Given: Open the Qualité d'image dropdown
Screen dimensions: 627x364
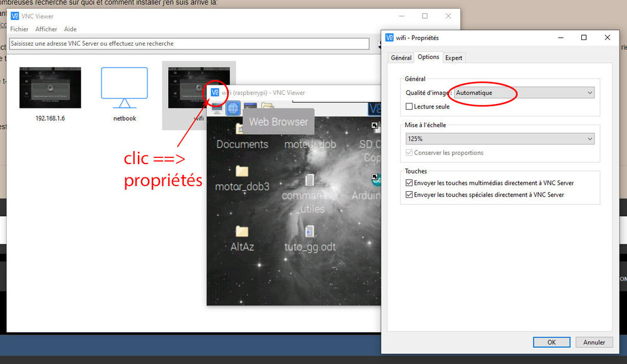Looking at the screenshot, I should point(524,93).
